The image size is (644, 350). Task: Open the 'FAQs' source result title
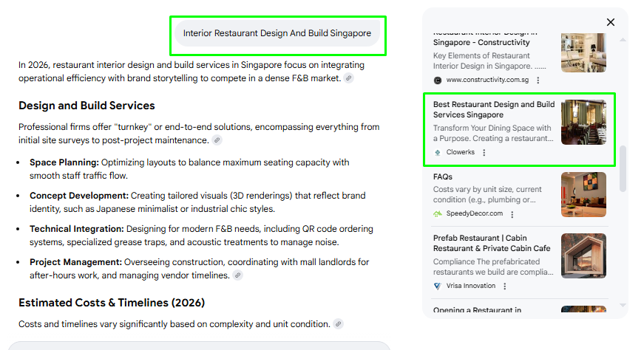(x=443, y=177)
